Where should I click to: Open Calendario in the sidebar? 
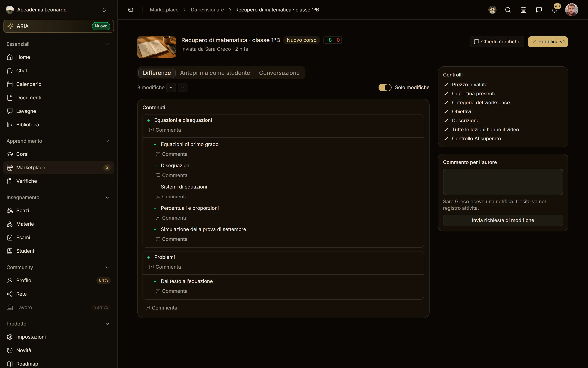(59, 84)
